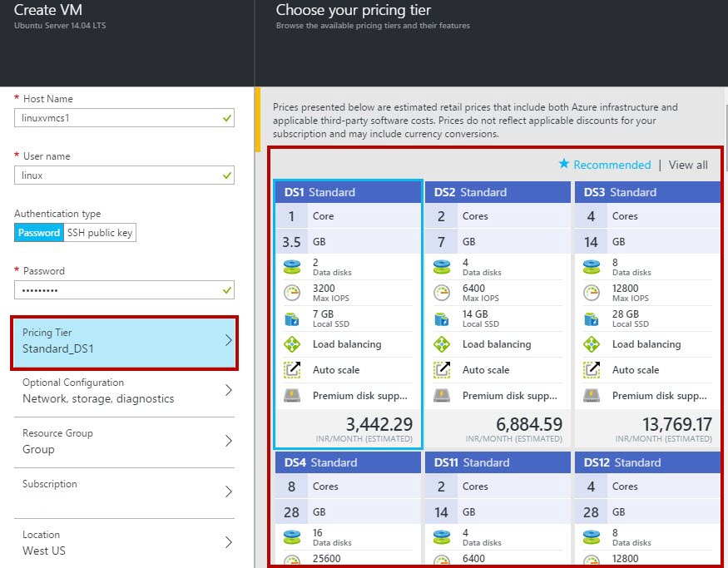Image resolution: width=728 pixels, height=568 pixels.
Task: Click the Data disks icon in DS4 card
Action: [292, 537]
